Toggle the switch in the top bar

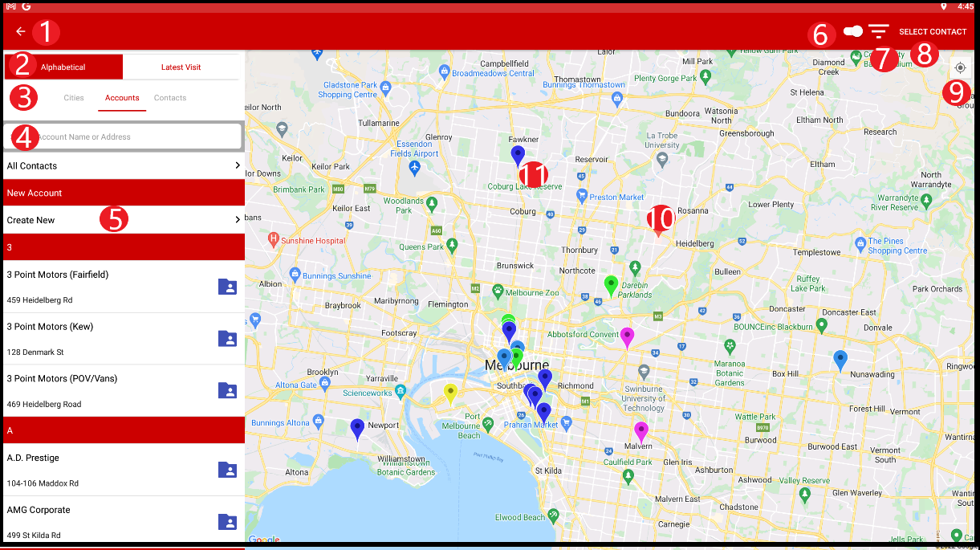[853, 32]
